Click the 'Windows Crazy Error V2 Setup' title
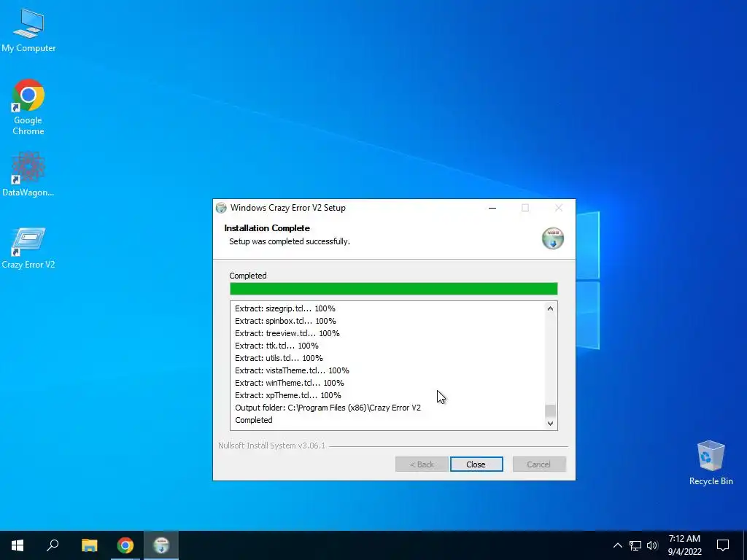This screenshot has height=560, width=747. click(x=287, y=208)
